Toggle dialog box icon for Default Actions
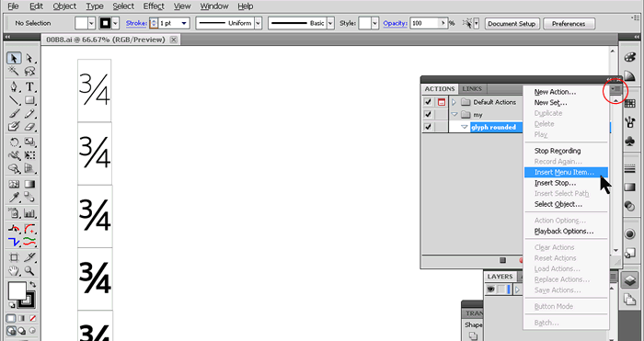Viewport: 644px width, 341px height. click(442, 102)
